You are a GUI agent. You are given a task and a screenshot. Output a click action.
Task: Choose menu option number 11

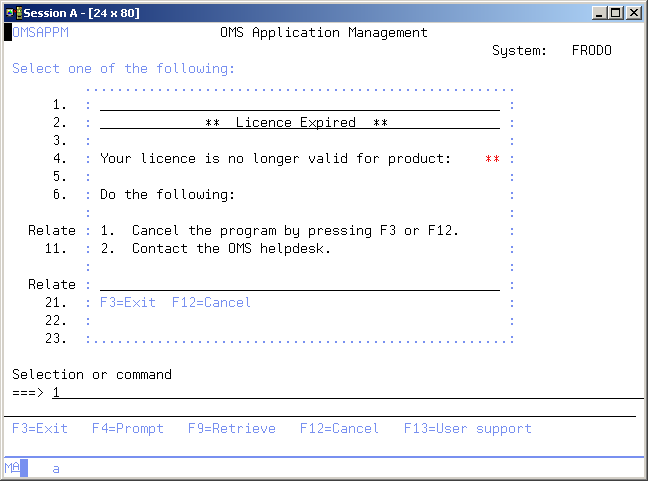click(55, 248)
